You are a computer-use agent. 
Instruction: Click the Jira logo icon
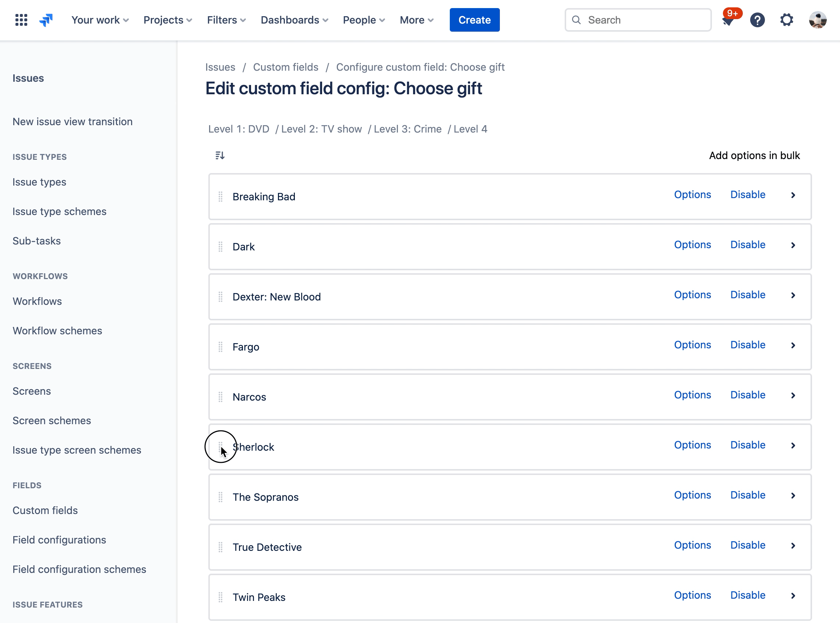(46, 20)
